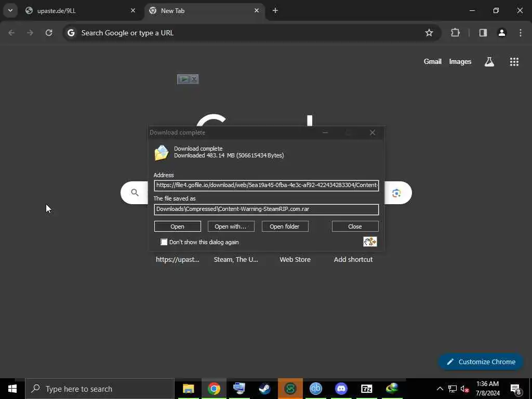Search by image with Google Lens icon

396,193
